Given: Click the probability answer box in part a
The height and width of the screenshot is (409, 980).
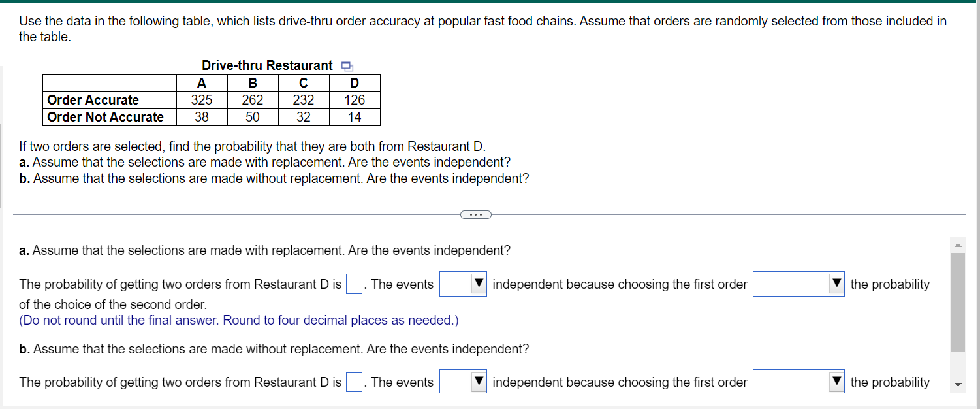Looking at the screenshot, I should (x=353, y=284).
